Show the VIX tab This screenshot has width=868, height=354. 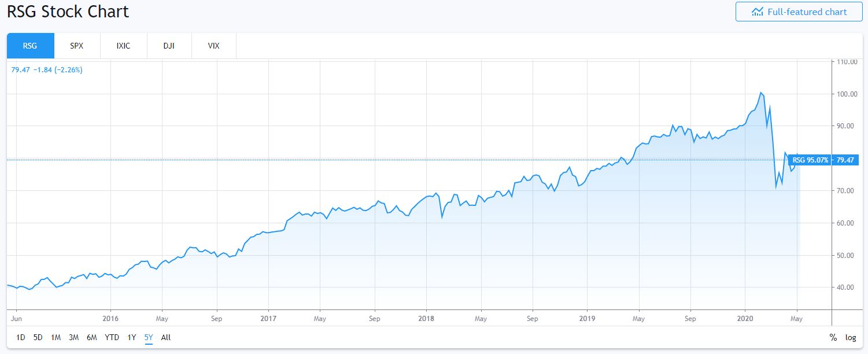tap(214, 46)
